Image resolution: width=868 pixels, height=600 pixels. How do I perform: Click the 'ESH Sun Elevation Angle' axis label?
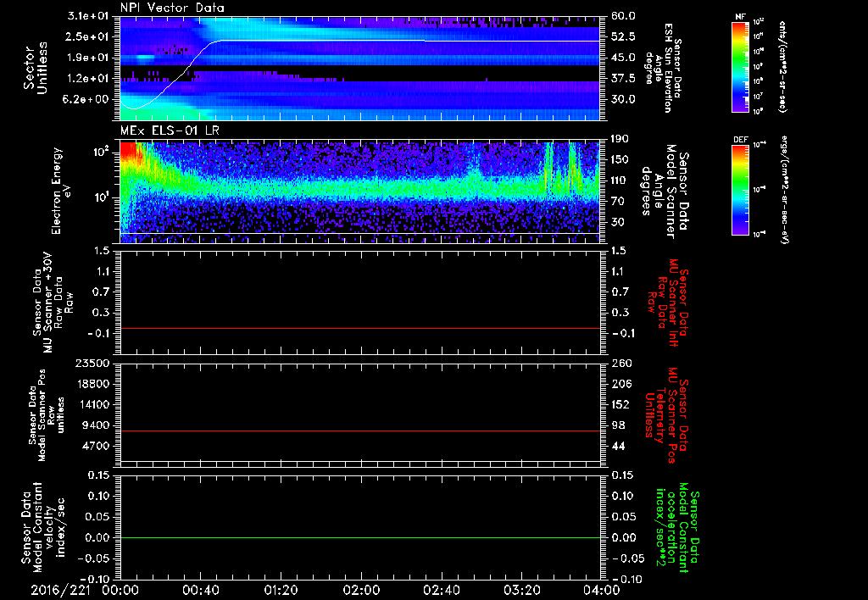click(x=662, y=68)
